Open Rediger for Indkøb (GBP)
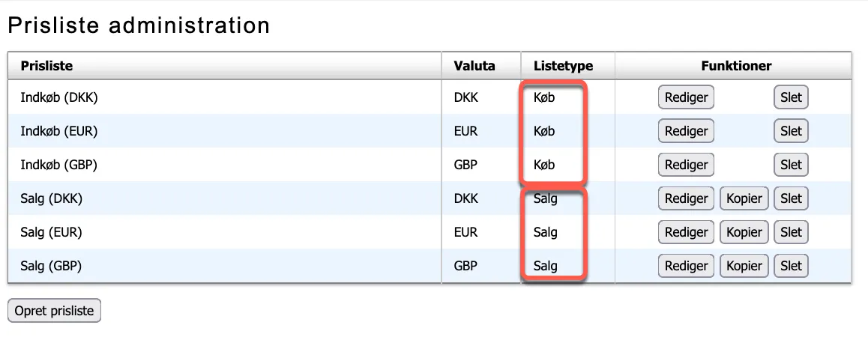 [686, 165]
